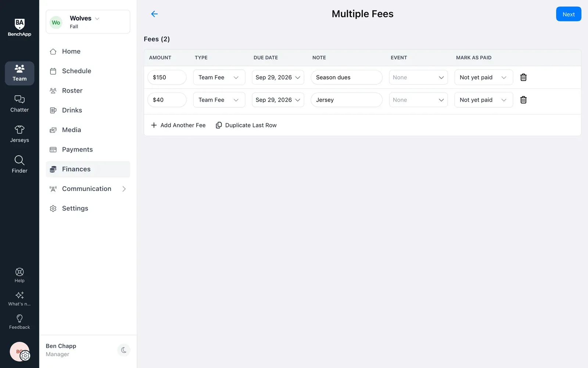The height and width of the screenshot is (368, 588).
Task: Click the Schedule calendar icon
Action: 53,71
